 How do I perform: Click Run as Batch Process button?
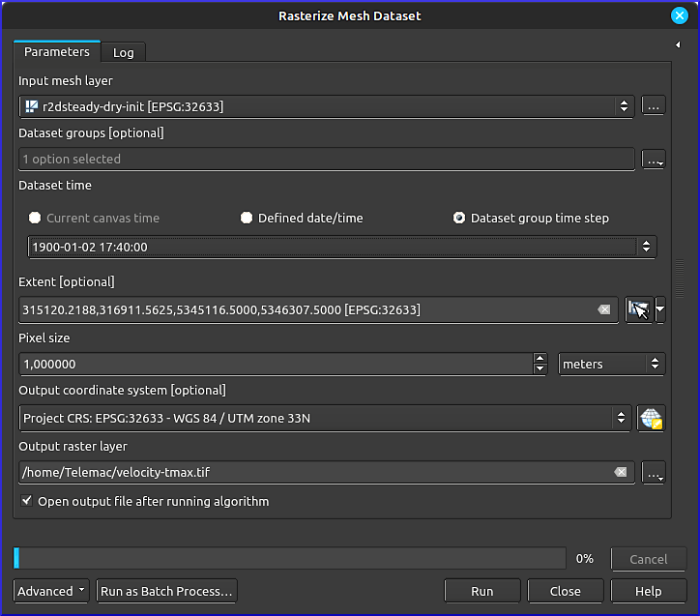(166, 591)
